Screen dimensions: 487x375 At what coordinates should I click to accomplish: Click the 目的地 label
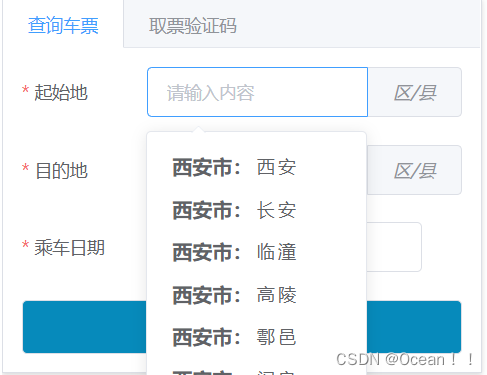[61, 170]
